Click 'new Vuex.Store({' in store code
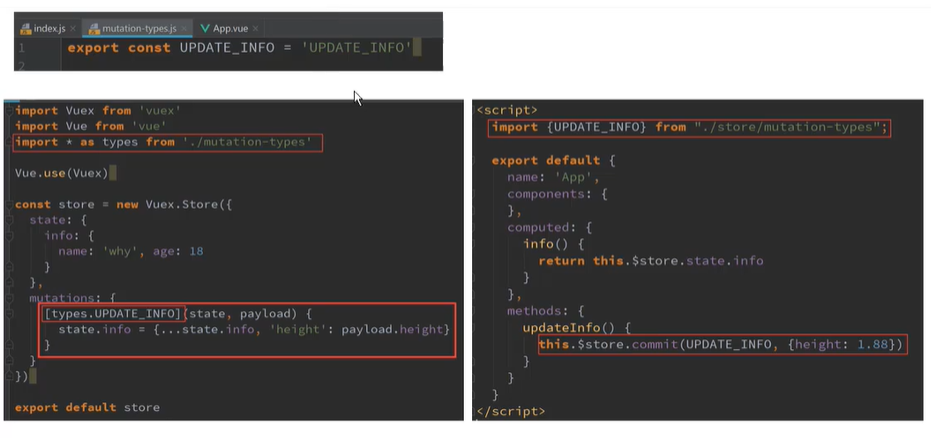The width and height of the screenshot is (931, 438). pyautogui.click(x=174, y=205)
